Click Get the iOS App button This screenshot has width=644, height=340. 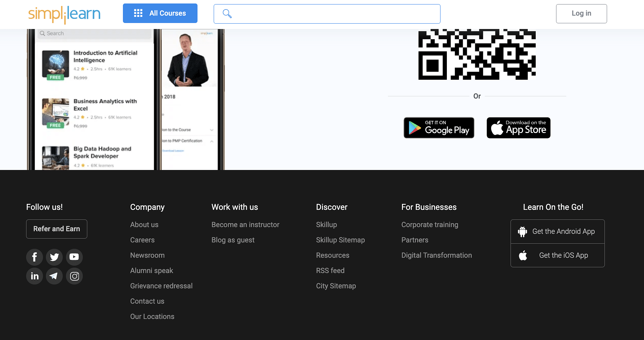click(557, 255)
